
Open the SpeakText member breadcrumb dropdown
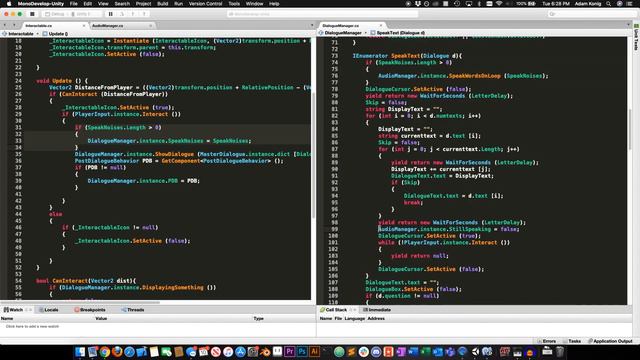(398, 33)
